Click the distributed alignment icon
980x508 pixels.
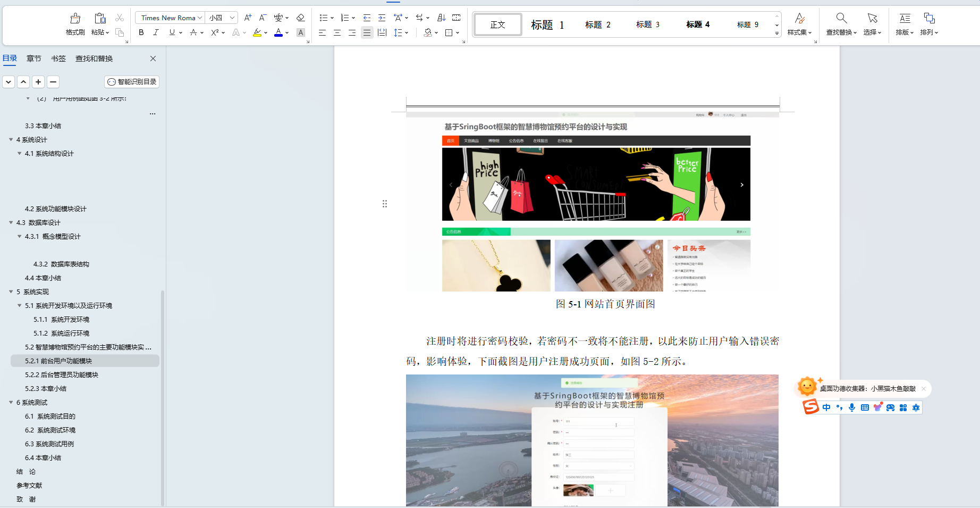[x=382, y=32]
